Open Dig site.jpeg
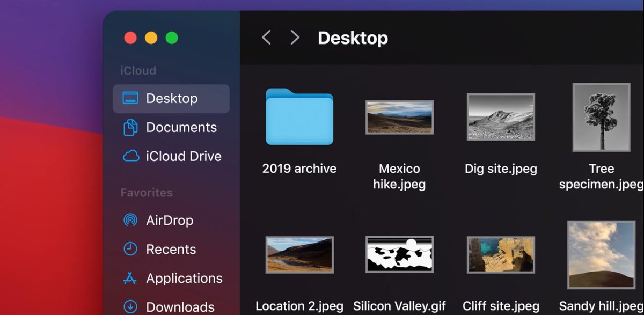The width and height of the screenshot is (644, 315). 500,117
